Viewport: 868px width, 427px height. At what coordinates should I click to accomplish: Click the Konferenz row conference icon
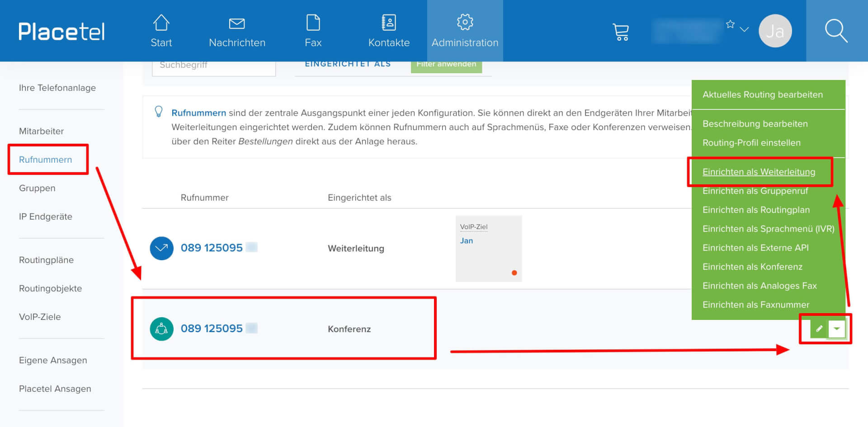(x=161, y=329)
